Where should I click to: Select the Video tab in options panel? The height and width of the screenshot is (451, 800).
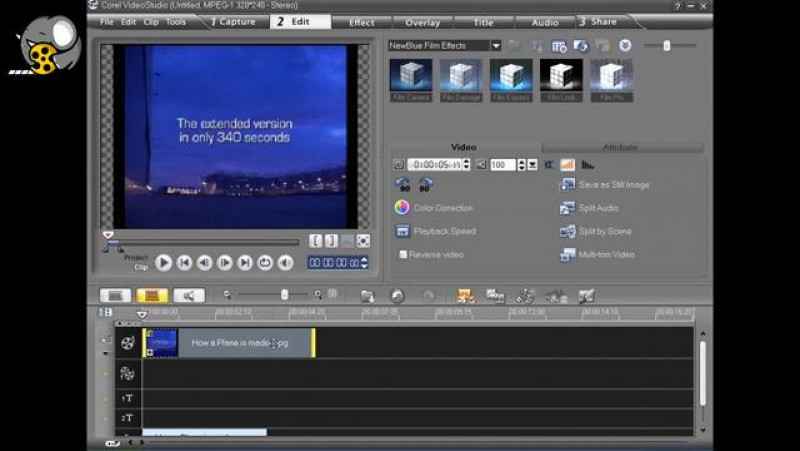[x=463, y=147]
